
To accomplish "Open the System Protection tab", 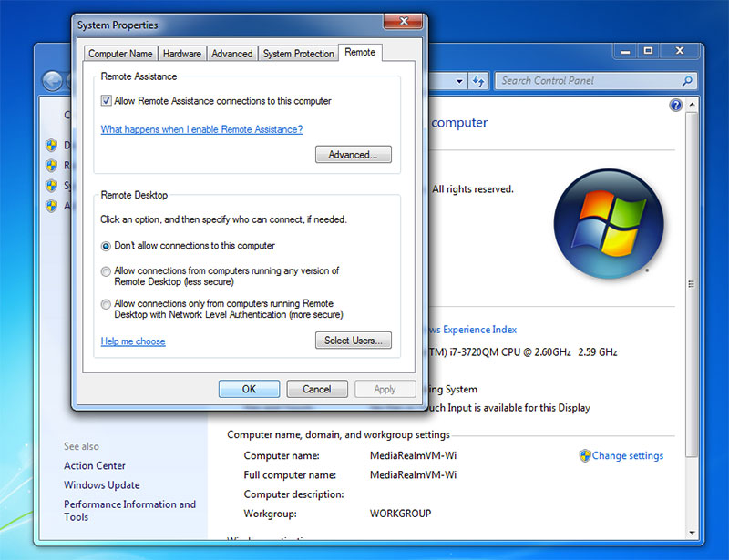I will 298,53.
